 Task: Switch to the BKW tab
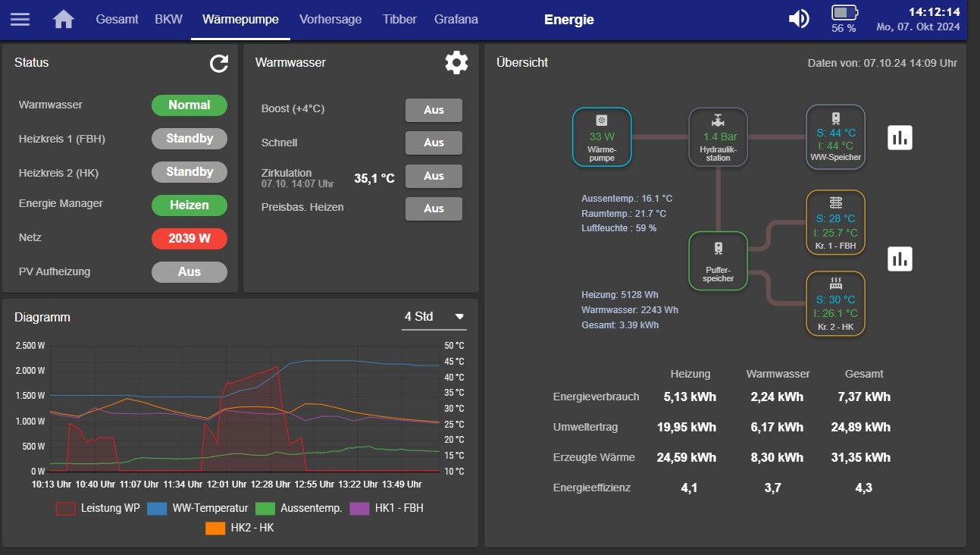click(168, 20)
